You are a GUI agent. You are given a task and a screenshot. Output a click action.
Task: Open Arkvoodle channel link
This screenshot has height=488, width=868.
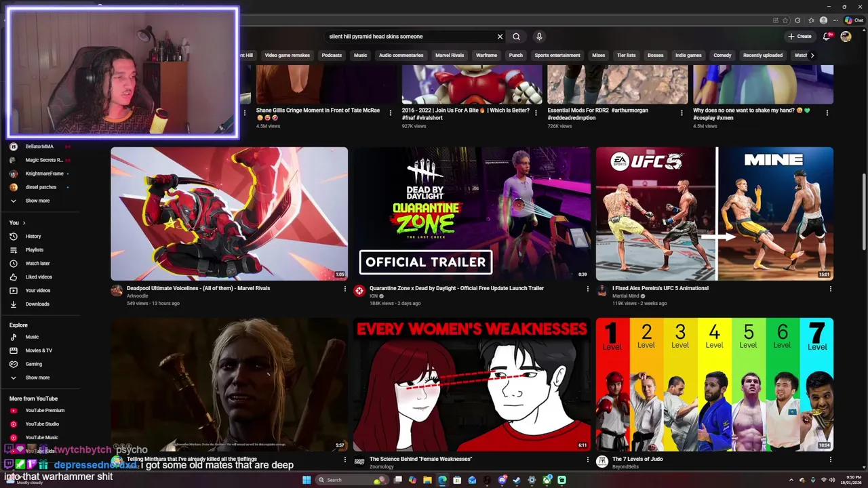(138, 296)
